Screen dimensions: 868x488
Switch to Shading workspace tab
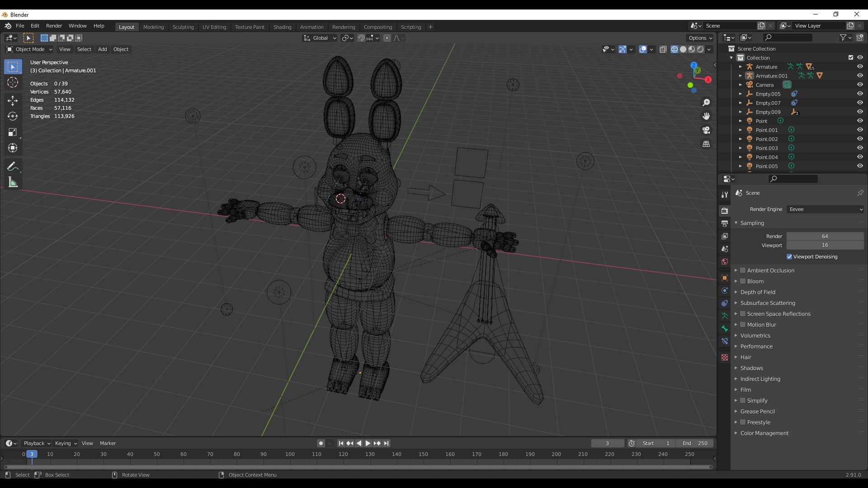(x=282, y=27)
